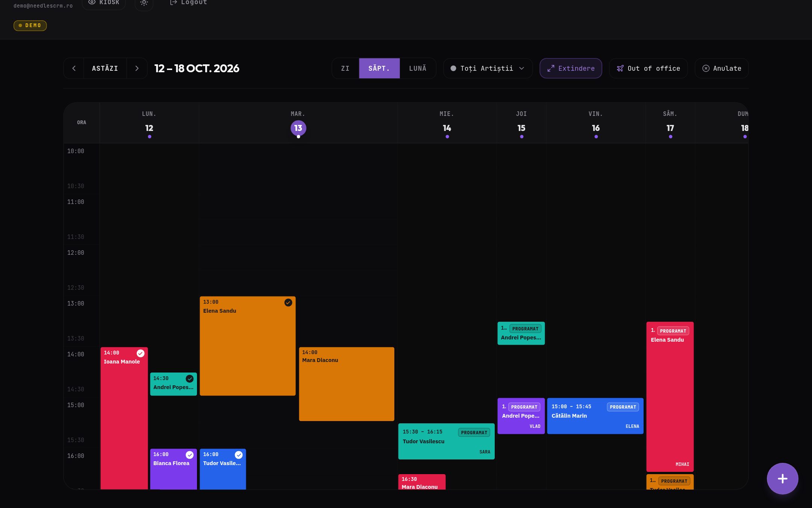Open Andrei Pope purple VLAD appointment

[521, 416]
